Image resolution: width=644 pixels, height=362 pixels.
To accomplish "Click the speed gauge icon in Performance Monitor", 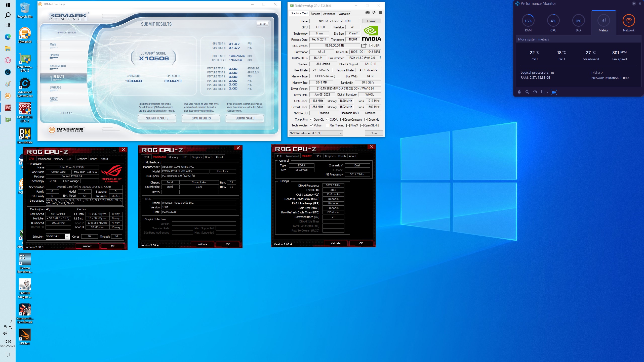I will 535,92.
